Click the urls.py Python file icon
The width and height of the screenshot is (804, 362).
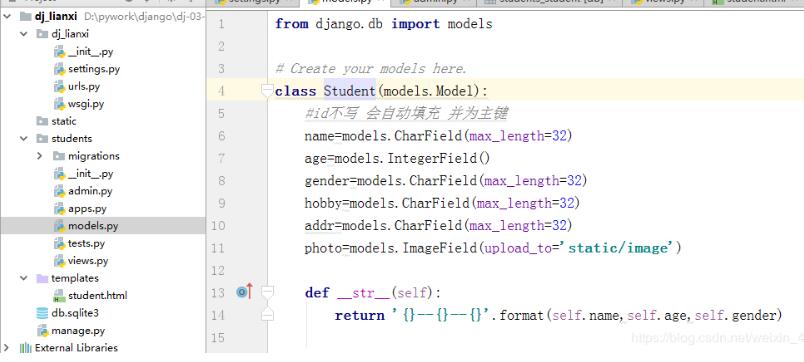point(59,86)
